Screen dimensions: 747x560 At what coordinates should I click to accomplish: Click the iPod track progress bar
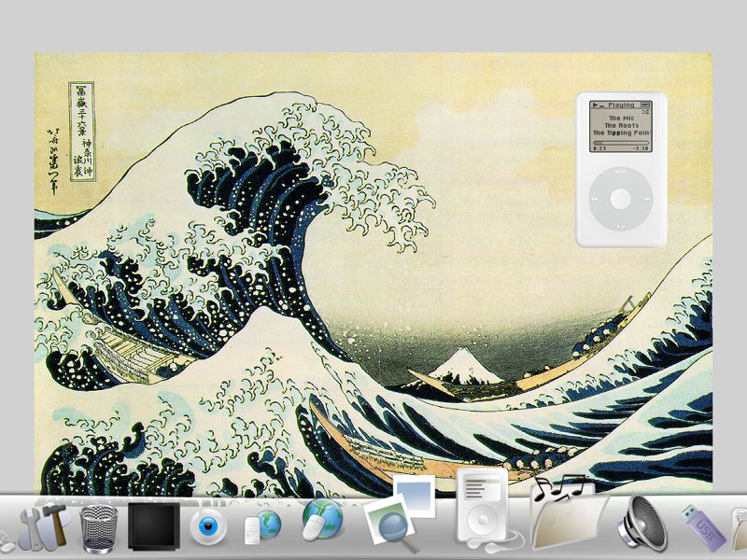pyautogui.click(x=621, y=143)
